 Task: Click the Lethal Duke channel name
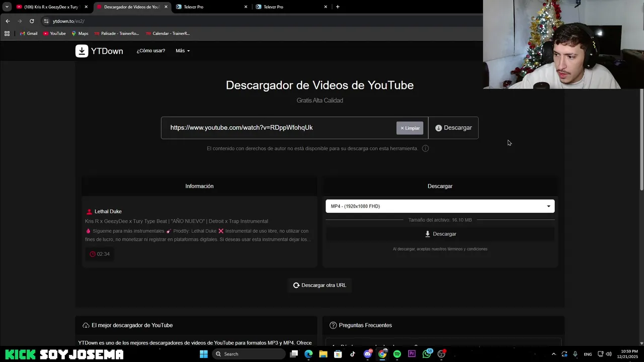pyautogui.click(x=108, y=212)
